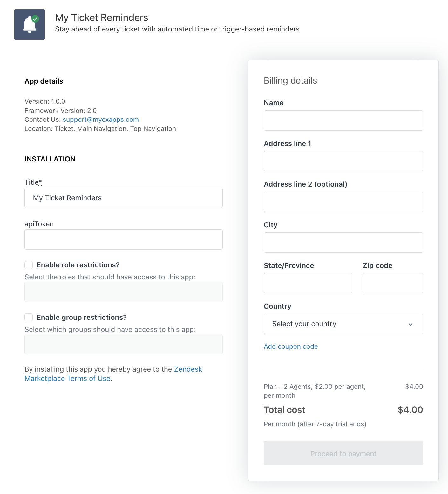Viewport: 448px width, 494px height.
Task: Click the Address line 1 field
Action: point(343,161)
